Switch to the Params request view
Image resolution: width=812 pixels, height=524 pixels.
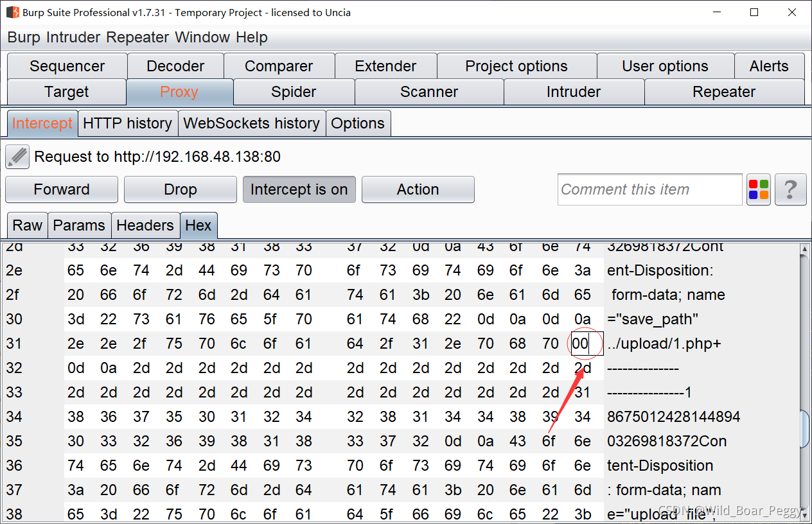[x=79, y=225]
